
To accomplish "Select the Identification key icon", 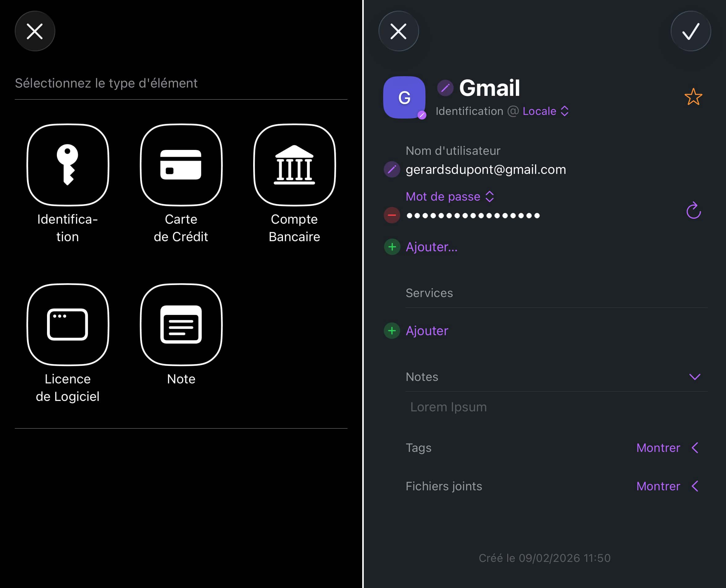I will [x=68, y=165].
